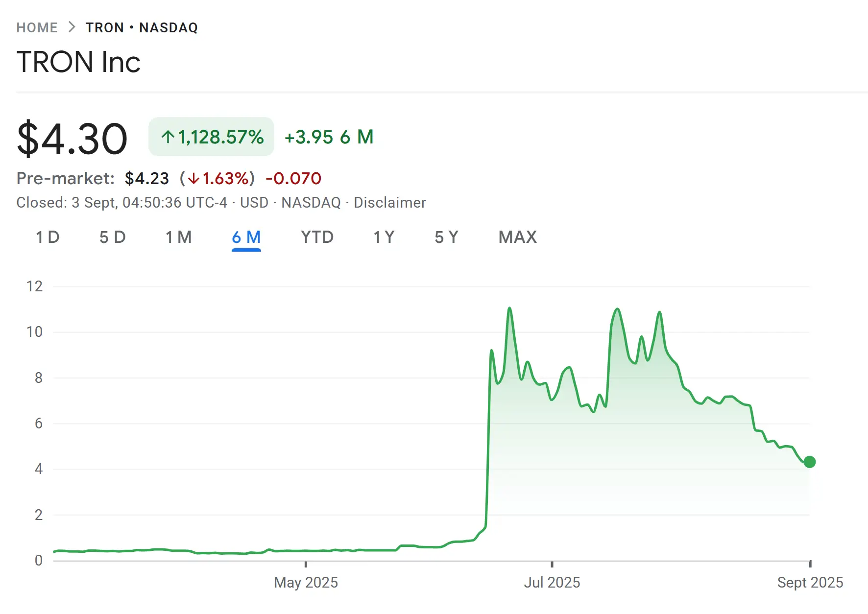Viewport: 868px width, 614px height.
Task: Click the TRON • NASDAQ breadcrumb label
Action: pyautogui.click(x=142, y=27)
